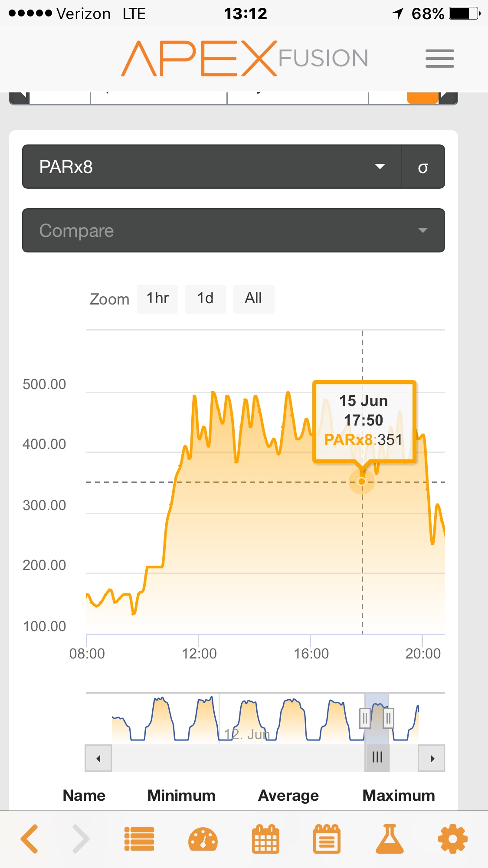This screenshot has width=488, height=868.
Task: Tap the back arrow in bottom toolbar
Action: (29, 839)
